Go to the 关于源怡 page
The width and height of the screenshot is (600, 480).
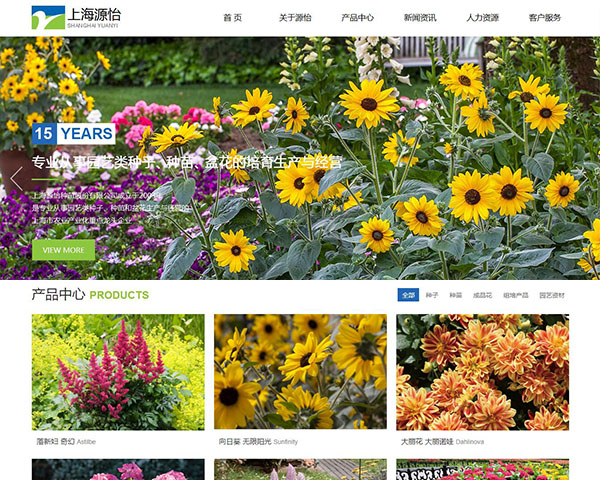pos(295,18)
